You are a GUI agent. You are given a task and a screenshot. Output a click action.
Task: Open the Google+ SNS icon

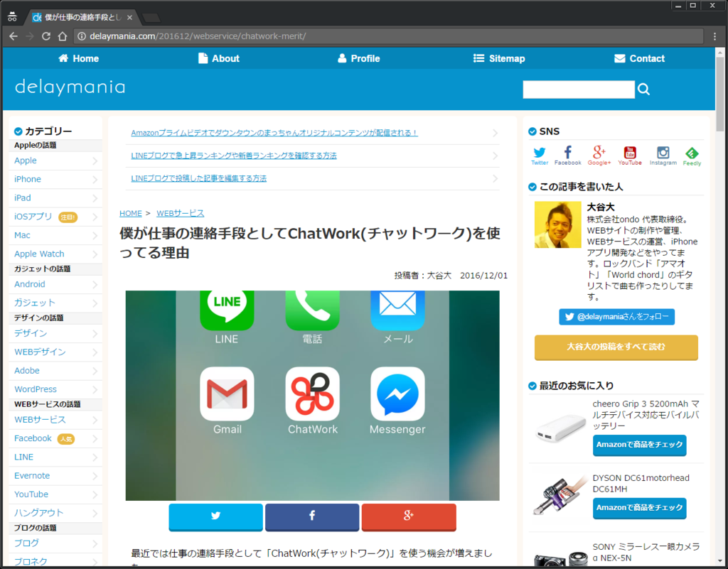pos(599,156)
